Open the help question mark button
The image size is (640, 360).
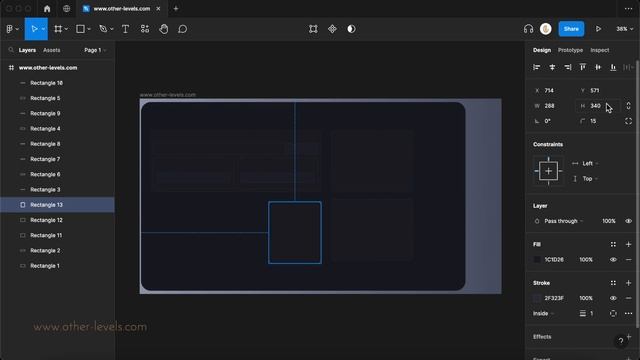pyautogui.click(x=620, y=341)
